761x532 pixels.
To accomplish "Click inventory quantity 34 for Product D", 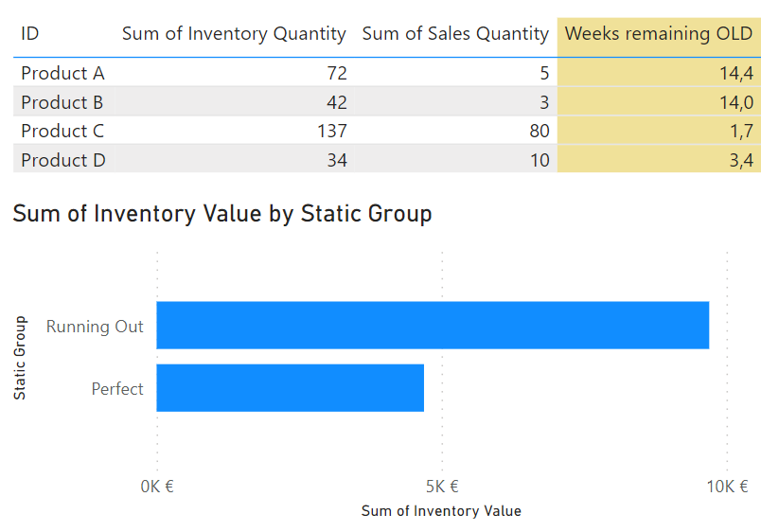I will (337, 160).
